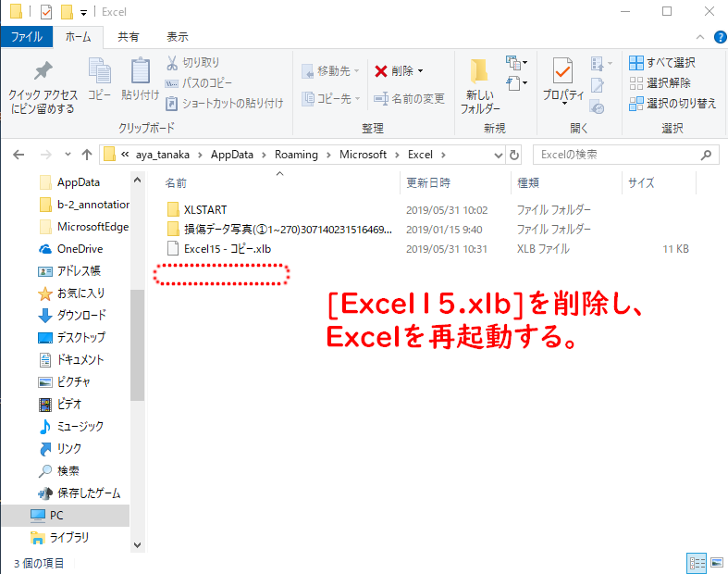Screen dimensions: 728x574
Task: Sort by Date modified (更新日時) column
Action: click(428, 183)
